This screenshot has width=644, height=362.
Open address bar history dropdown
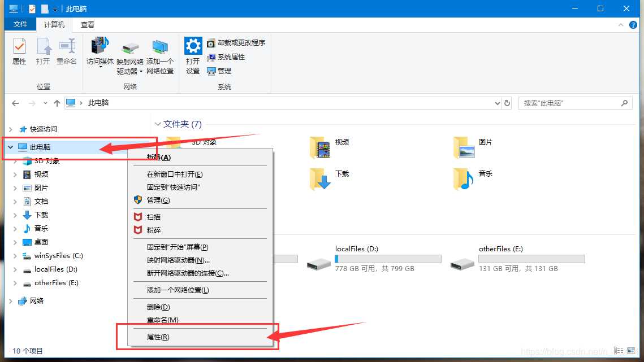click(497, 103)
